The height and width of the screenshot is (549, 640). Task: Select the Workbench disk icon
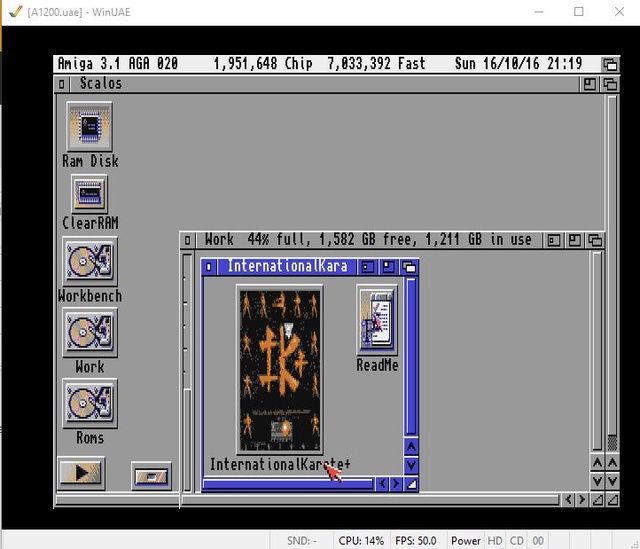click(90, 261)
